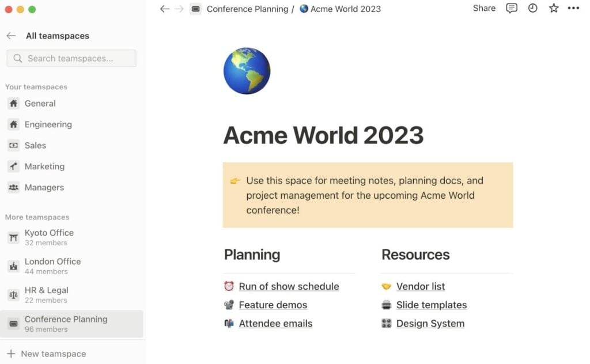This screenshot has height=364, width=590.
Task: Open the Design System link
Action: click(430, 323)
